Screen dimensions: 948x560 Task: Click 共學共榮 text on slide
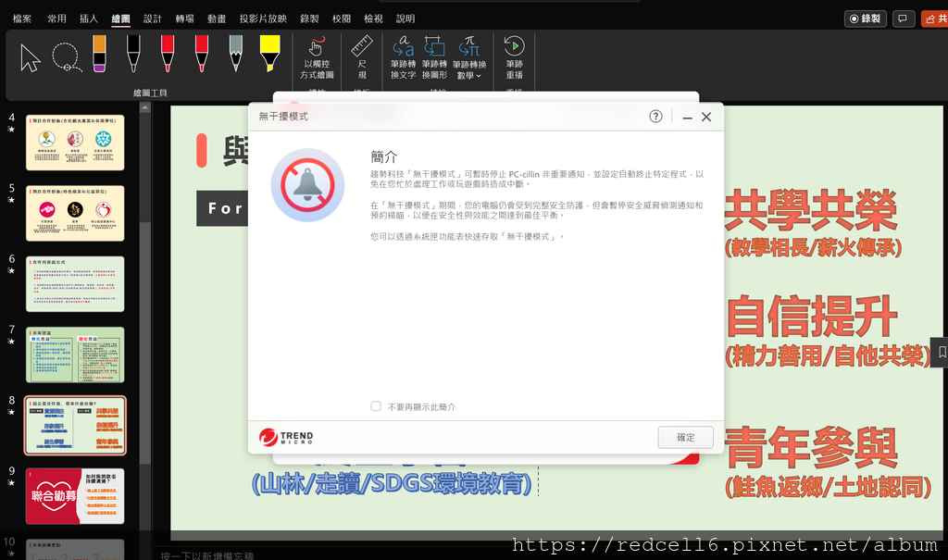811,210
